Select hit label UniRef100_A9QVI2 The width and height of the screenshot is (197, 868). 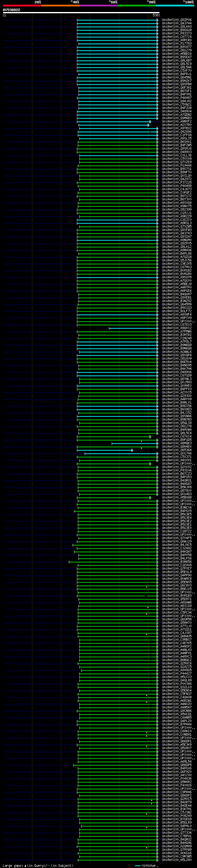(177, 328)
